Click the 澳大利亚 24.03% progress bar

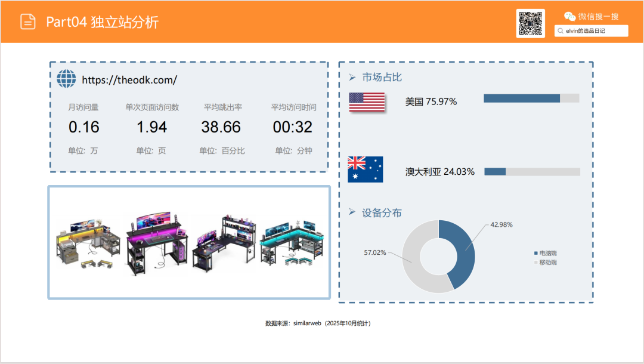tap(532, 172)
